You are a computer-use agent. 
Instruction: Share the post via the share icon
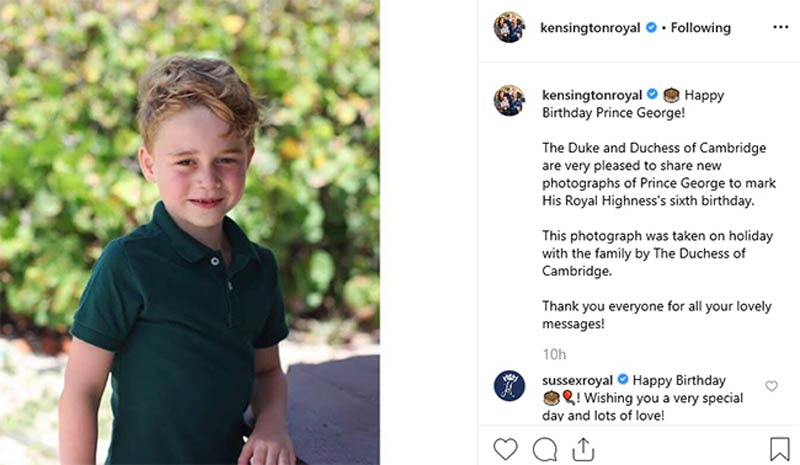pyautogui.click(x=584, y=448)
